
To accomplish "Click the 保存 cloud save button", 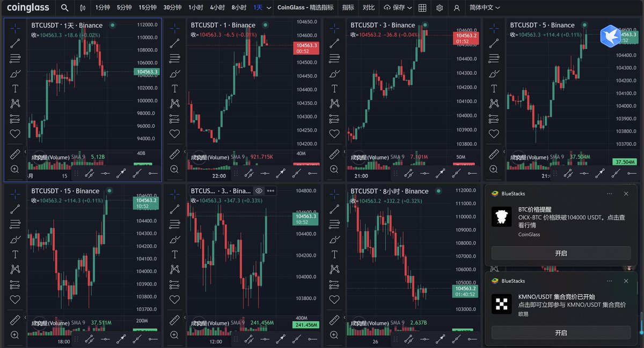I will (394, 8).
